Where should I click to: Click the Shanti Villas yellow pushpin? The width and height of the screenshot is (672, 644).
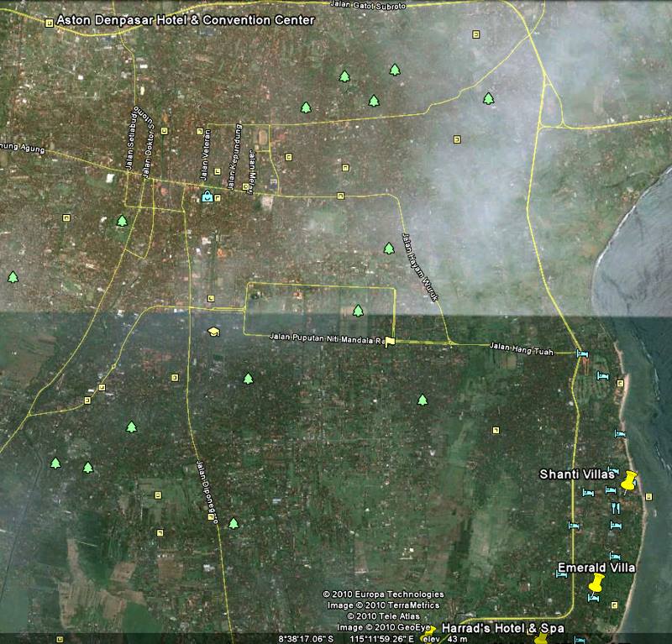pos(629,482)
